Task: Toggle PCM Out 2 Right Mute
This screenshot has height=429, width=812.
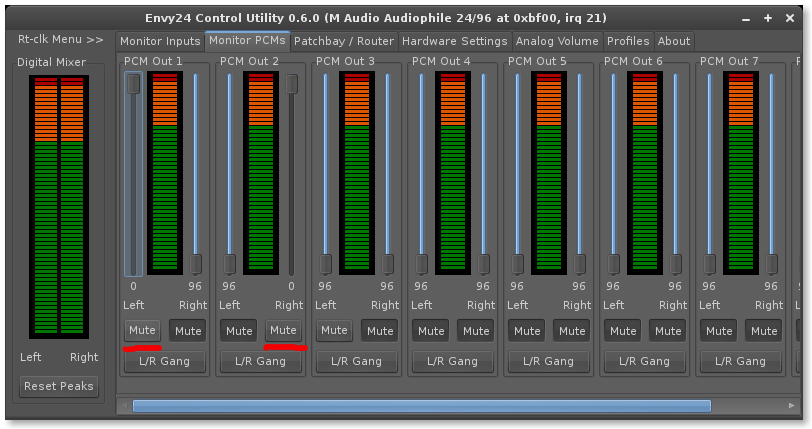Action: 283,330
